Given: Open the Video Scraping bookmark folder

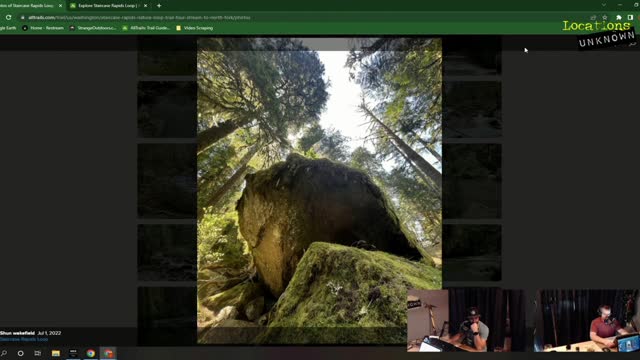Looking at the screenshot, I should pyautogui.click(x=195, y=28).
